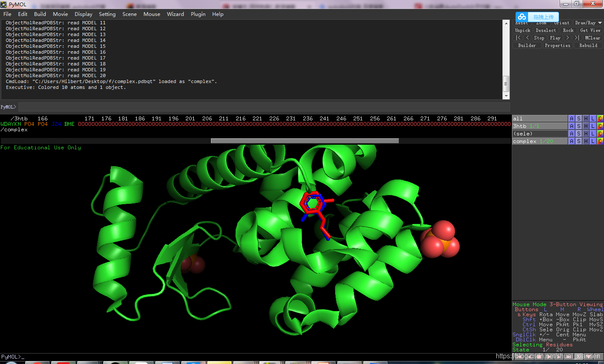
Task: Open Action menu for 'all' object
Action: pyautogui.click(x=571, y=119)
